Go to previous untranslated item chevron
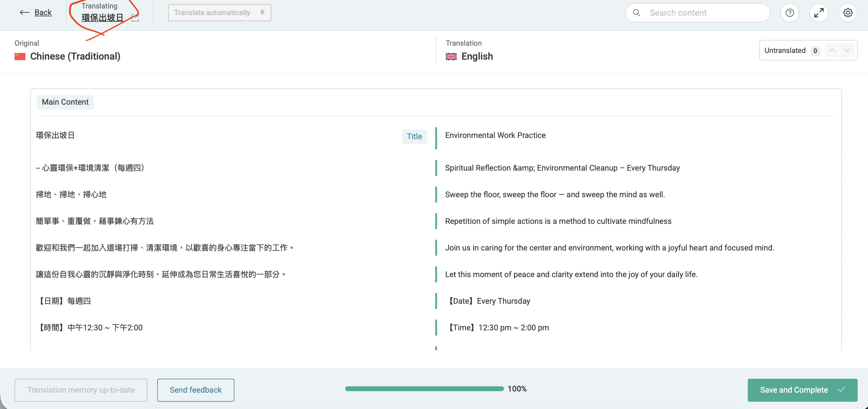Screen dimensions: 868x409 tap(832, 51)
